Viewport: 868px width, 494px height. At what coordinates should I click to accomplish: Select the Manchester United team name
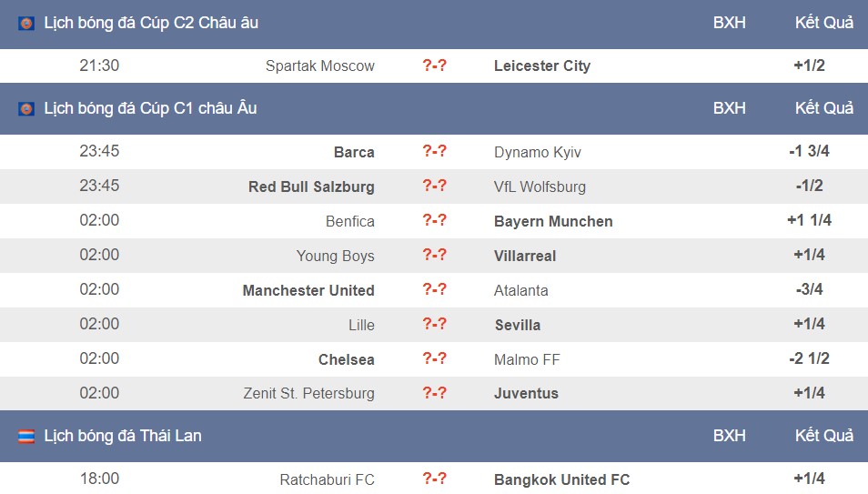point(308,290)
